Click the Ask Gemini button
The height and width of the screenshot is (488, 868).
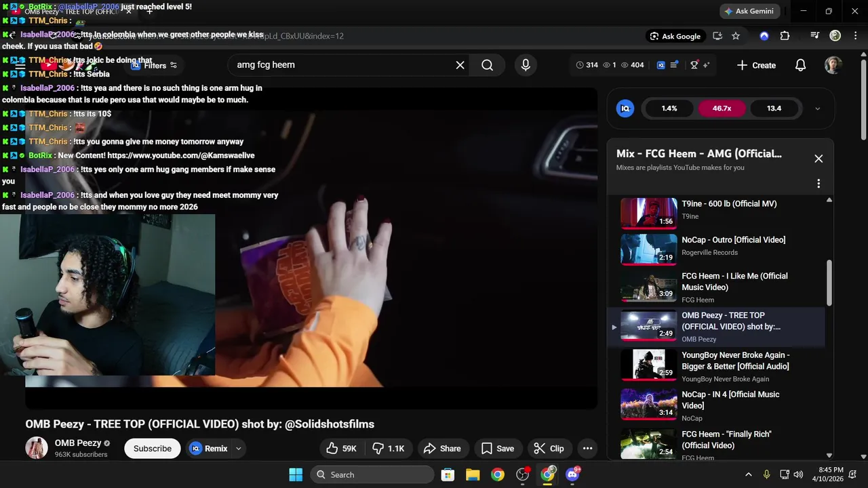click(x=748, y=11)
